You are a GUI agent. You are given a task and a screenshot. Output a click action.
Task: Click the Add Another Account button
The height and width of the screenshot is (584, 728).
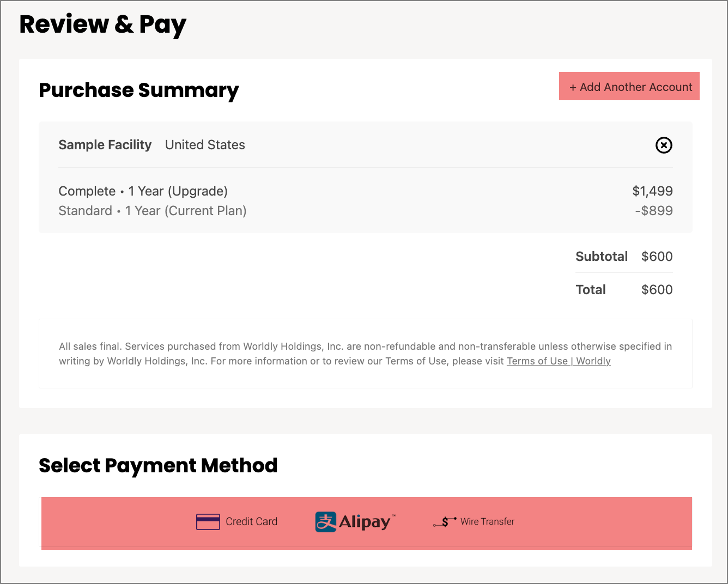pyautogui.click(x=629, y=86)
